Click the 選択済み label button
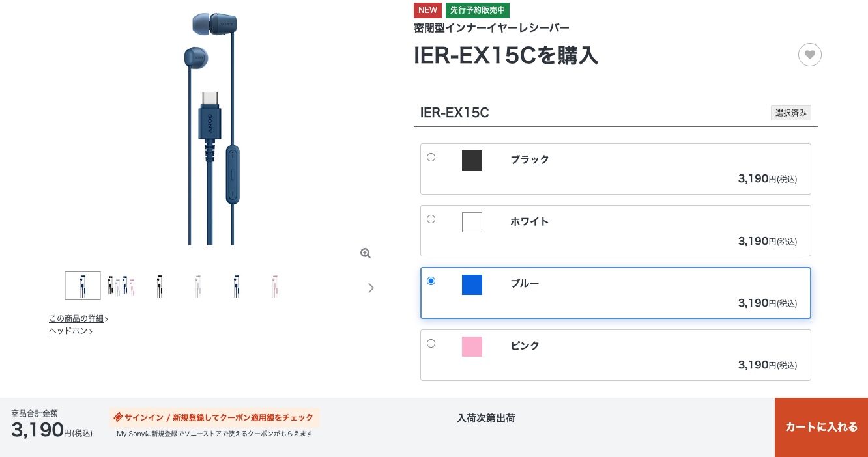868x457 pixels. pyautogui.click(x=790, y=113)
